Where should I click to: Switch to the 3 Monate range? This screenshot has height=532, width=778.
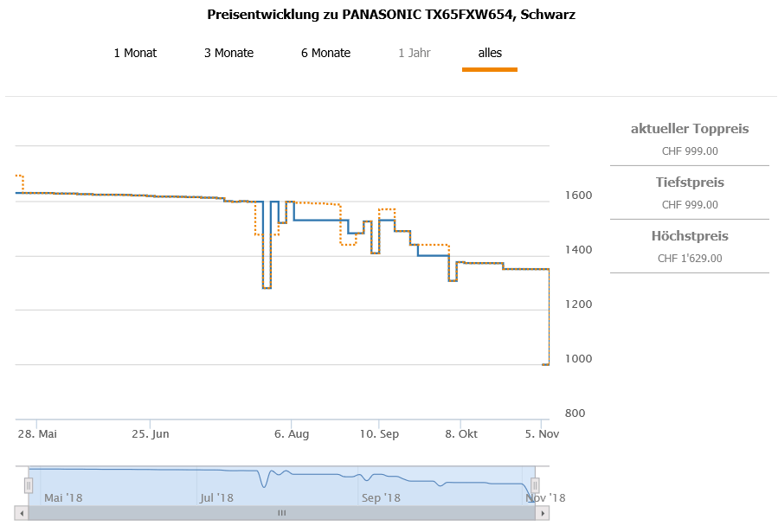228,53
